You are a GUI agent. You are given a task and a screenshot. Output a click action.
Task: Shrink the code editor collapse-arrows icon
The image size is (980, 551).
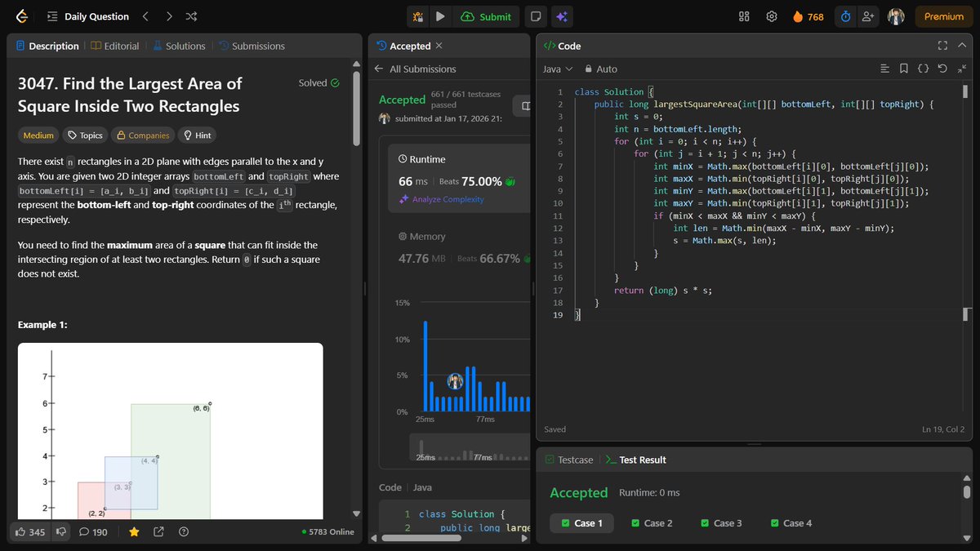click(961, 69)
